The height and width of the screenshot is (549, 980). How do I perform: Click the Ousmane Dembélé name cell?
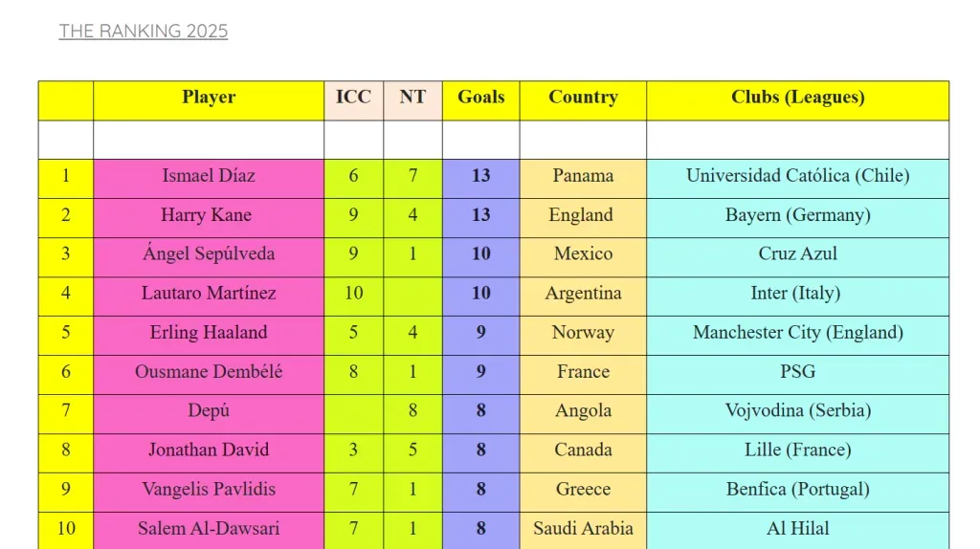pyautogui.click(x=209, y=372)
